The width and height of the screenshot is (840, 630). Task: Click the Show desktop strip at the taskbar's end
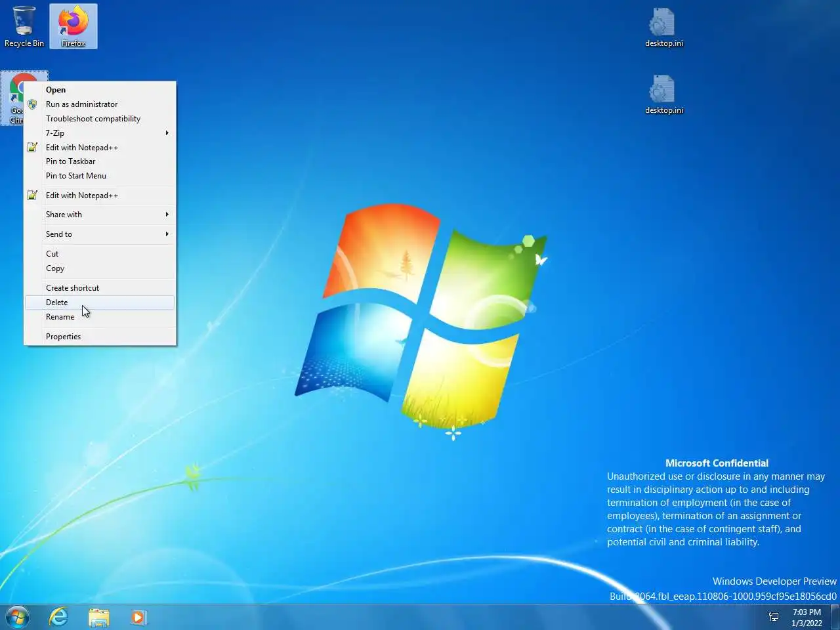[x=835, y=618]
